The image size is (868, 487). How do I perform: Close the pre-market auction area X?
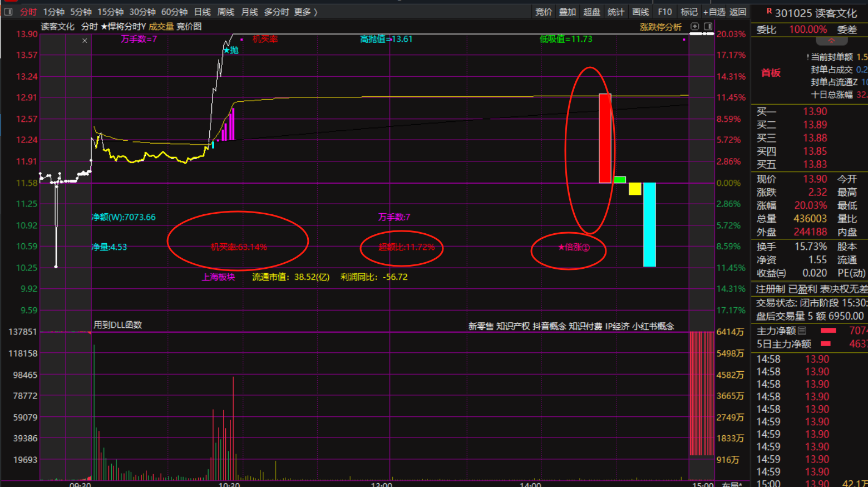pyautogui.click(x=85, y=41)
